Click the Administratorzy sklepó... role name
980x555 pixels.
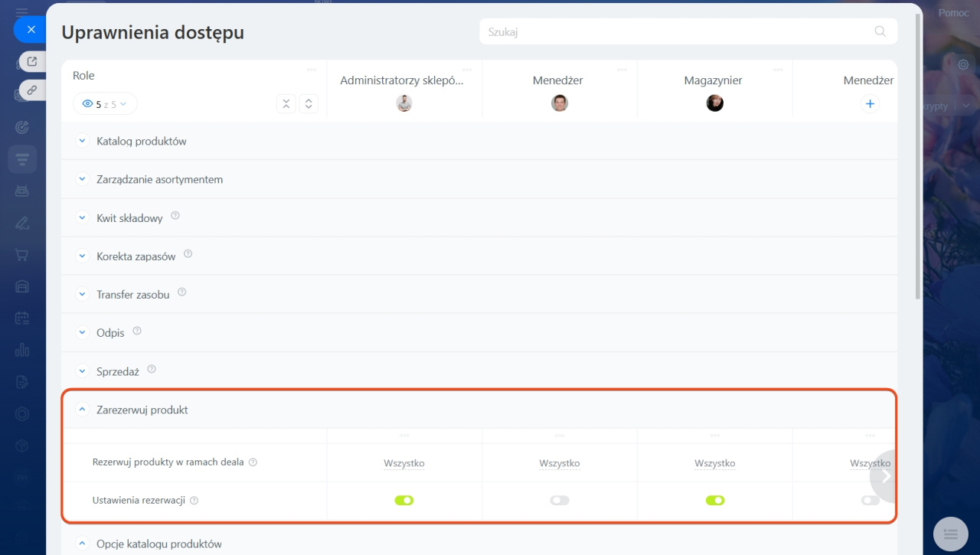pos(402,80)
